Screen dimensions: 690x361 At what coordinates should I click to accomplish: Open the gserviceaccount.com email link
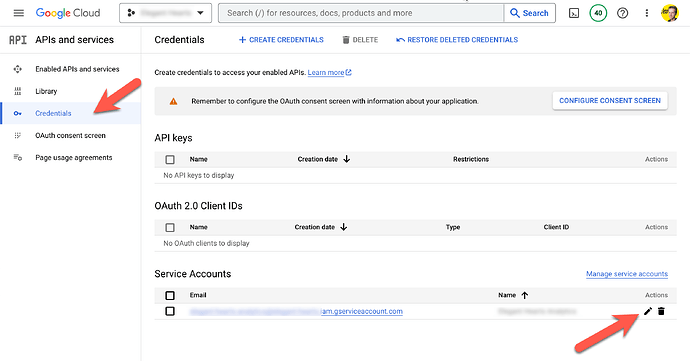coord(296,311)
